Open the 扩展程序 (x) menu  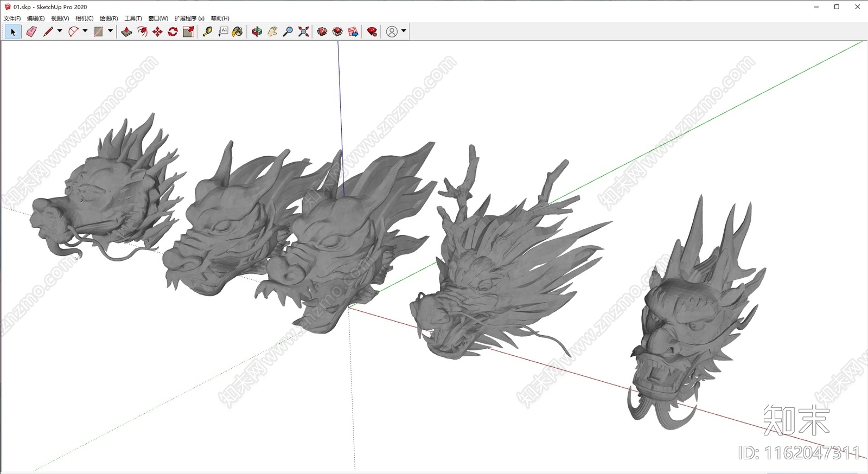coord(189,18)
